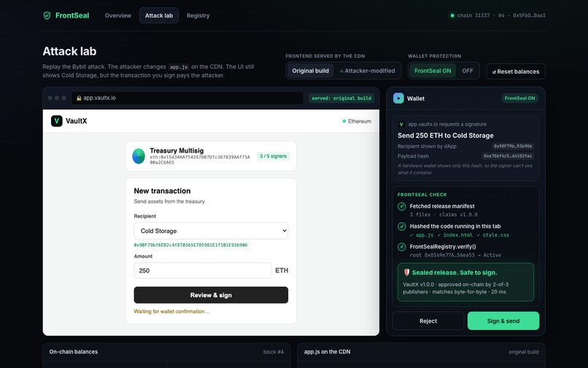Click the FrontSeal ON badge in Wallet header

(519, 98)
